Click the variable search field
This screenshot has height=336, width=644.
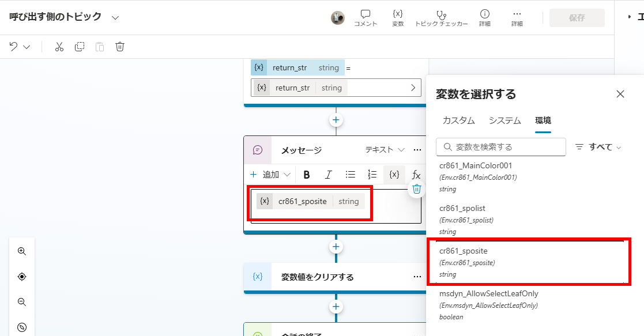pyautogui.click(x=501, y=147)
